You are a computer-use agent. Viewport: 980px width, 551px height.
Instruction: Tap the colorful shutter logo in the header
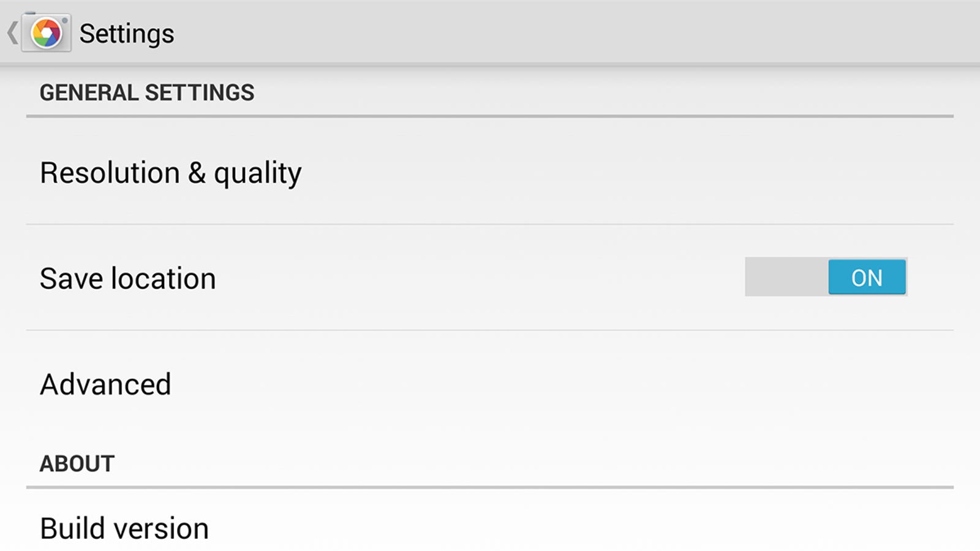pyautogui.click(x=47, y=32)
